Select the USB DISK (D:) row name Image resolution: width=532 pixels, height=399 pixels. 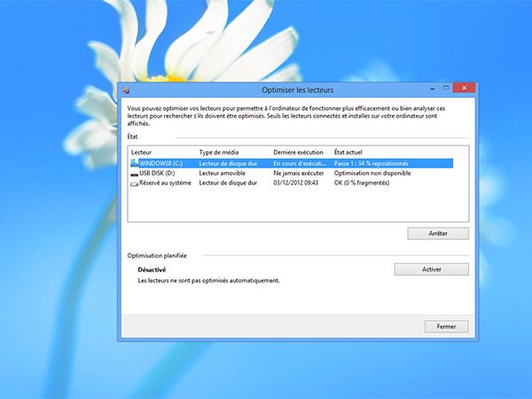157,173
